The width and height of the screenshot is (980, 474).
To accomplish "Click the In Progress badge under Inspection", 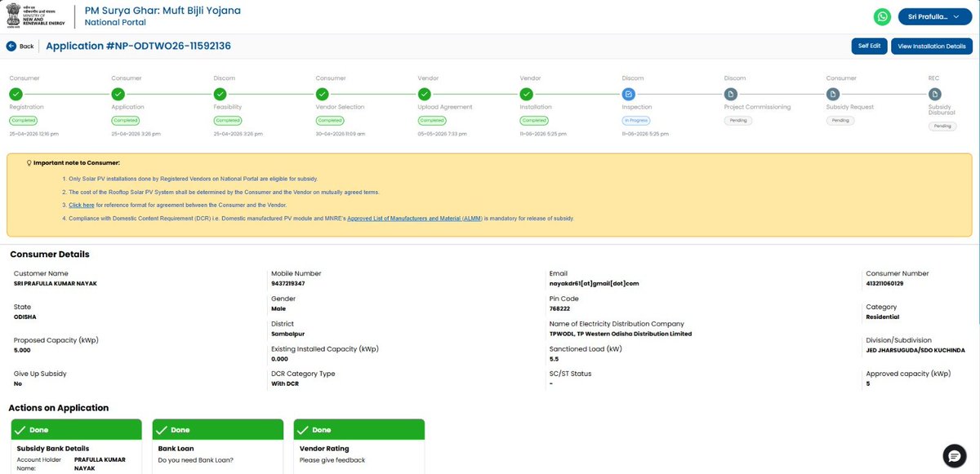I will click(x=636, y=120).
